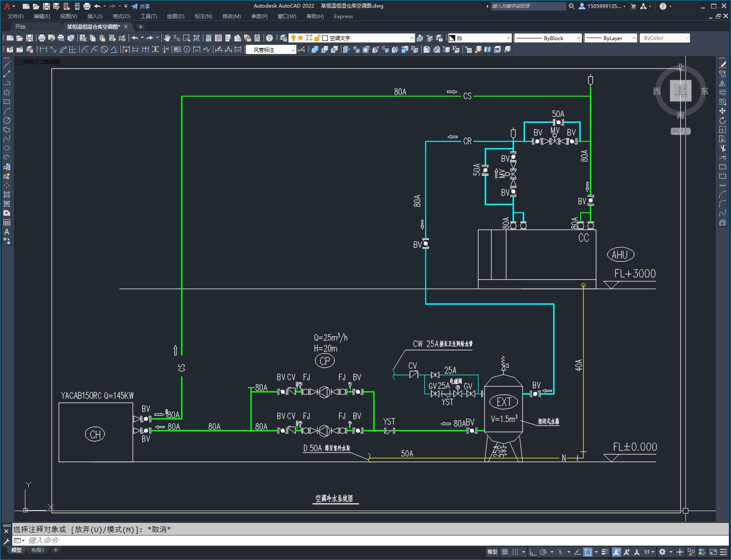Toggle layer lock icon in layer dropdown
The height and width of the screenshot is (560, 731).
[x=318, y=38]
